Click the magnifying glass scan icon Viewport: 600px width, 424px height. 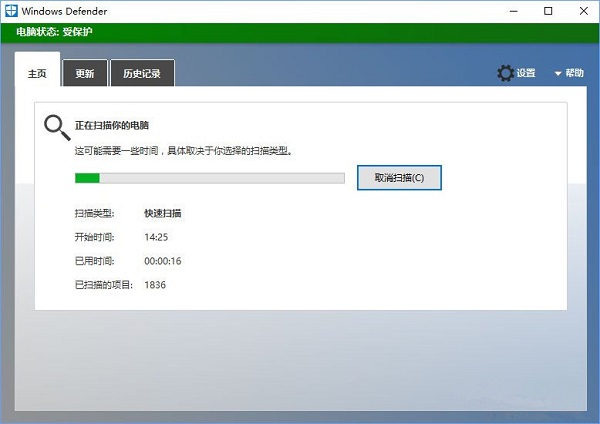pos(57,128)
